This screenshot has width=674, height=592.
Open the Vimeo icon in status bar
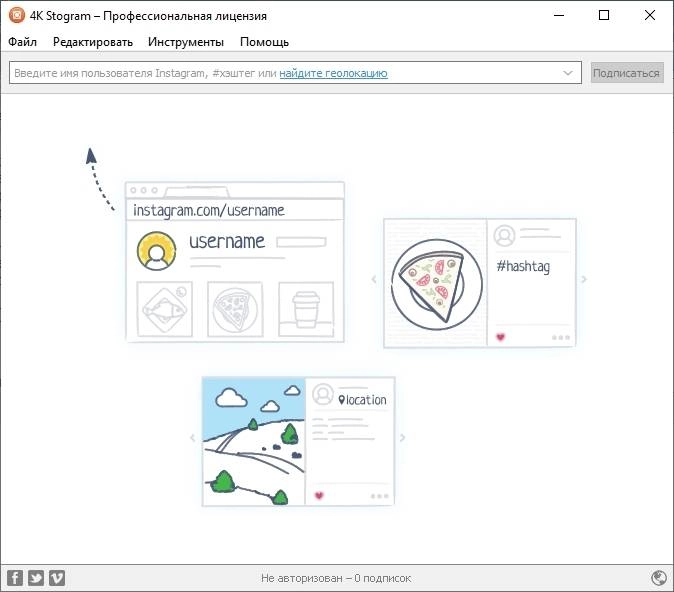pyautogui.click(x=57, y=578)
